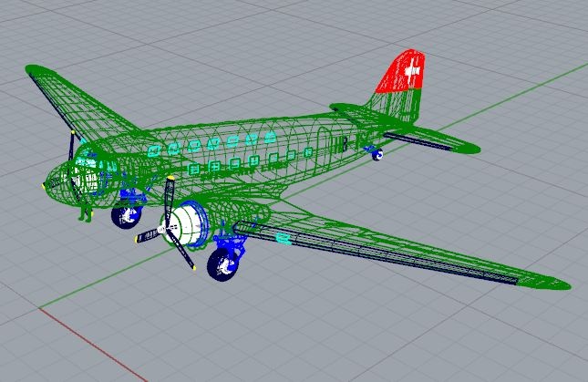Select the near horizontal stabilizer at the tail
This screenshot has height=382, width=588.
[x=431, y=139]
